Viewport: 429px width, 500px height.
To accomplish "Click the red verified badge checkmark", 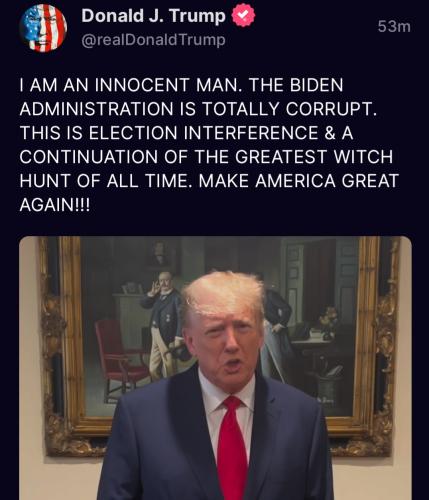I will tap(243, 15).
